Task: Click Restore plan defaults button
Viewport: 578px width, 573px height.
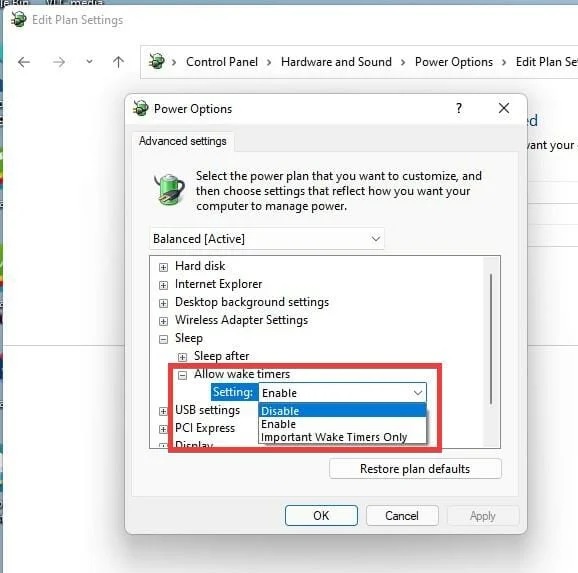Action: point(415,469)
